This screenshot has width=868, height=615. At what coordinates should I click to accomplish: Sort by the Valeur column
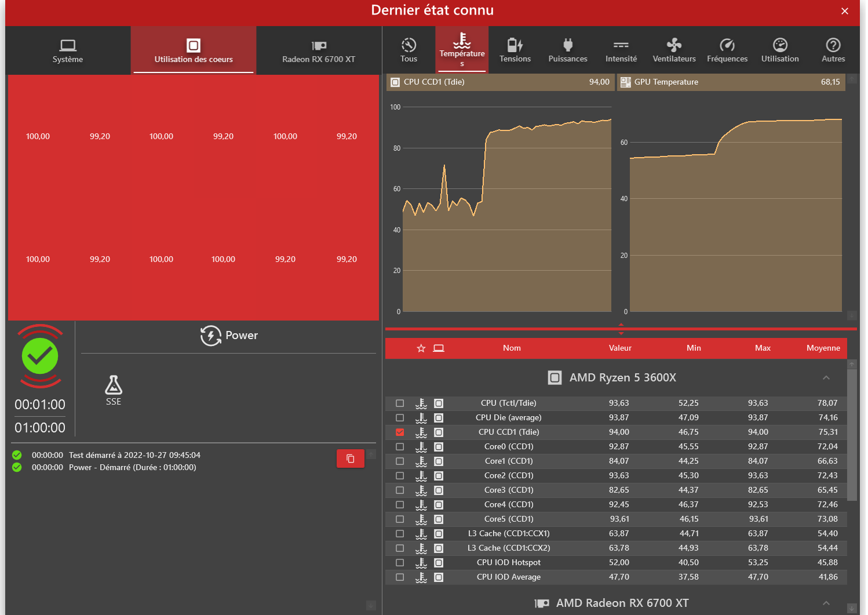[620, 348]
